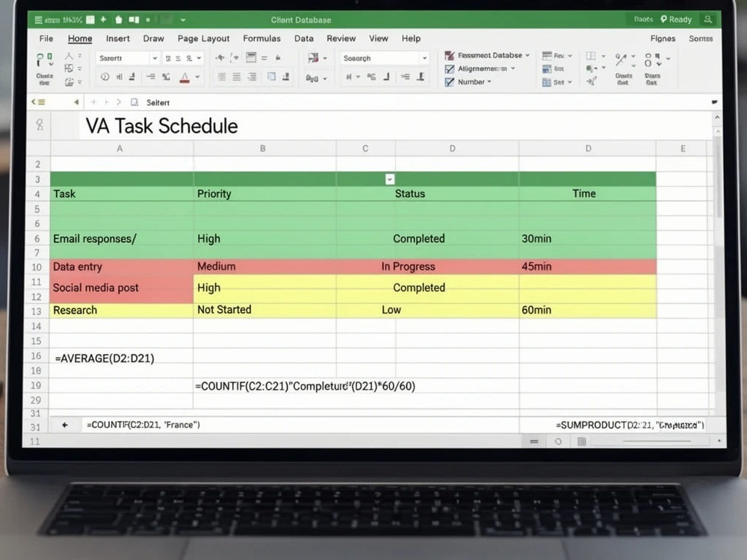747x560 pixels.
Task: Adjust the zoom slider in status bar
Action: pos(657,441)
